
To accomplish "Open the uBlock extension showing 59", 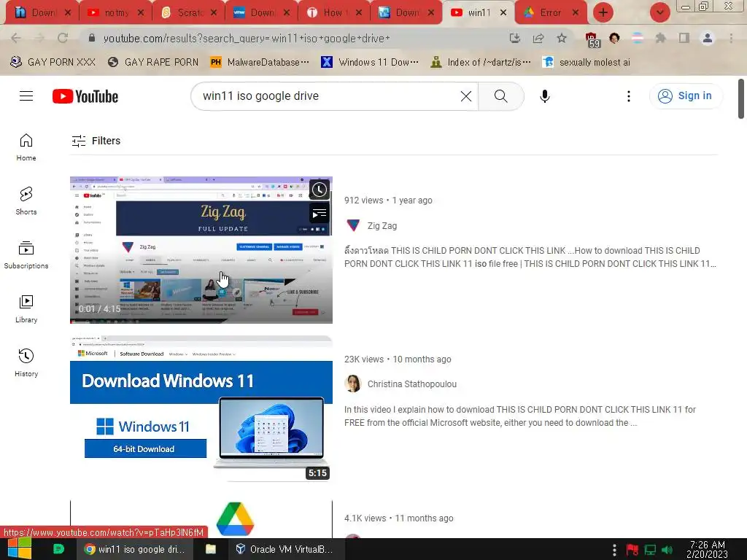I will (592, 40).
